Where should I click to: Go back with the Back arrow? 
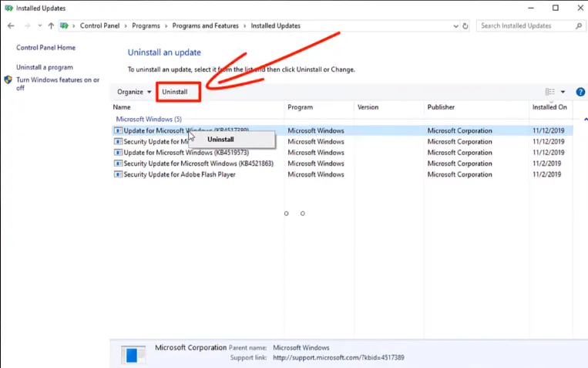pyautogui.click(x=11, y=26)
